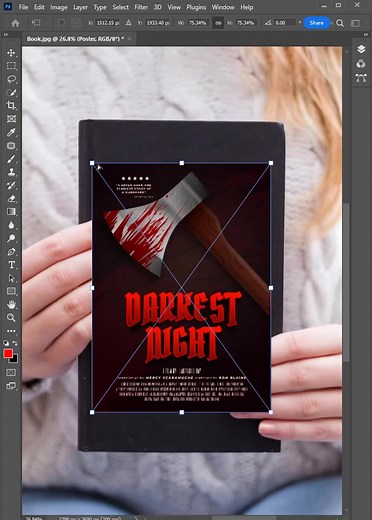372x520 pixels.
Task: Click the red foreground color swatch
Action: [8, 353]
